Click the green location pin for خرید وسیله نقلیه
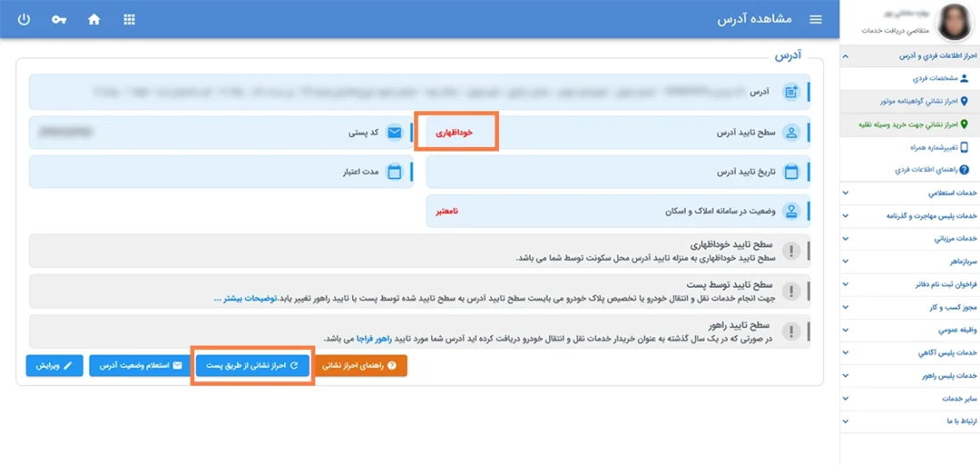The height and width of the screenshot is (465, 980). (963, 125)
